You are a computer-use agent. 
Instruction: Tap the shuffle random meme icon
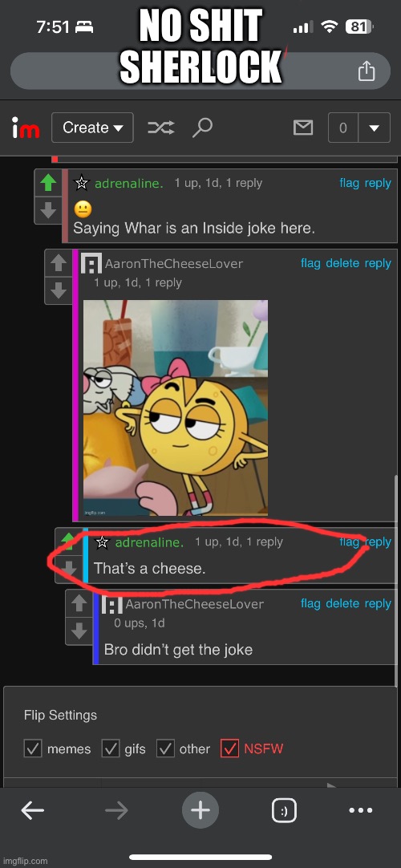(161, 128)
